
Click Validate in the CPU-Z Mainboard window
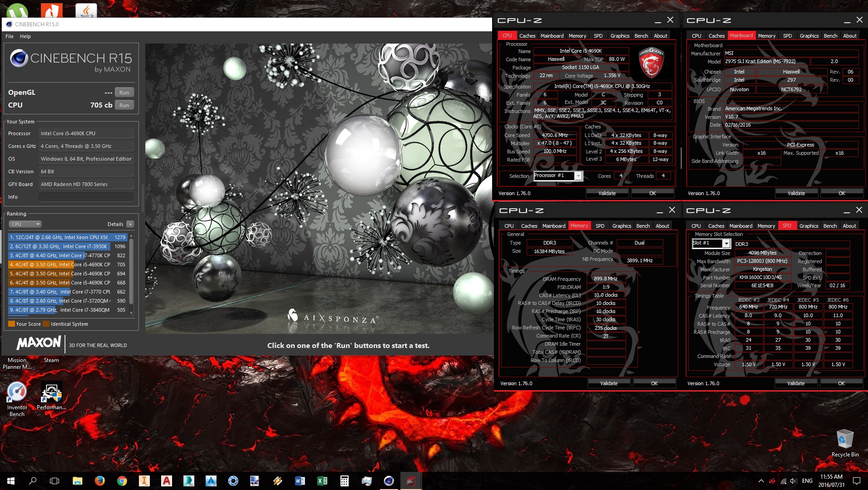[x=796, y=193]
